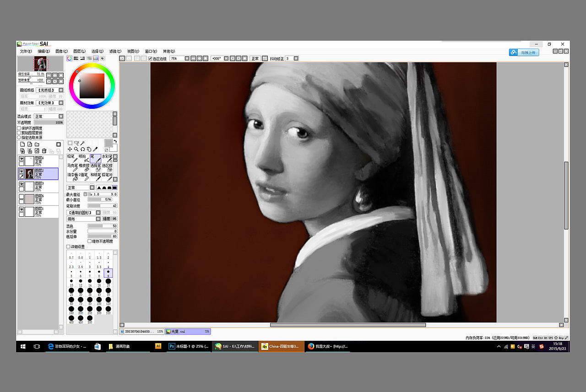586x392 pixels.
Task: Select the 选择笔 selection pen tool
Action: click(x=95, y=168)
